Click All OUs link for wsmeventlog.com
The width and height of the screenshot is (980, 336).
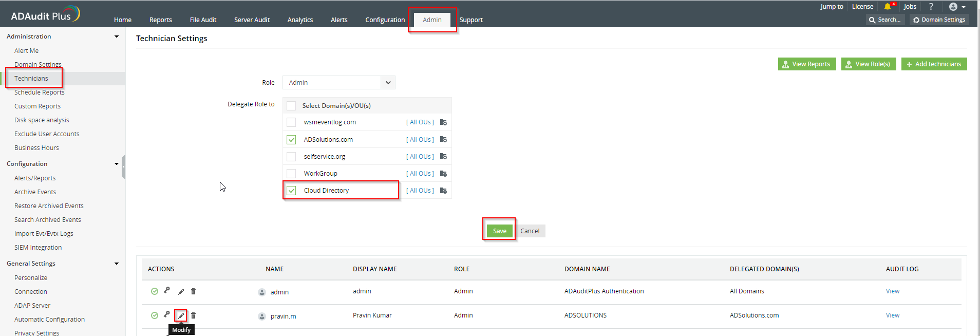[x=420, y=122]
